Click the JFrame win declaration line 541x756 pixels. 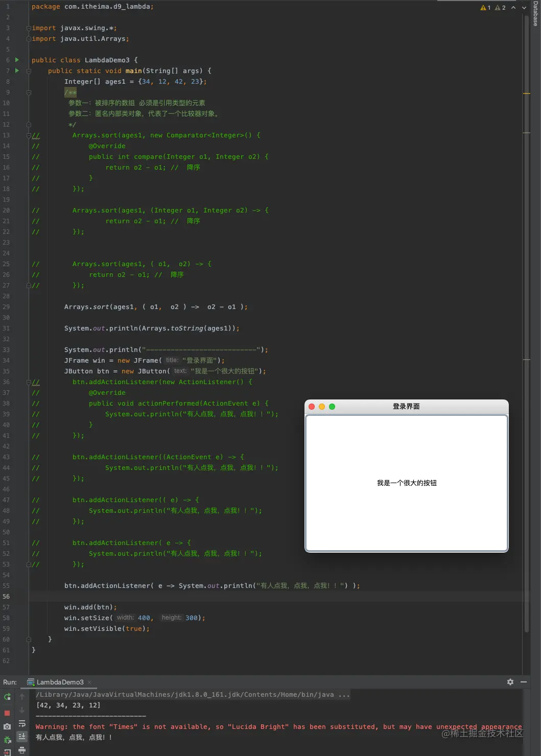pyautogui.click(x=144, y=361)
